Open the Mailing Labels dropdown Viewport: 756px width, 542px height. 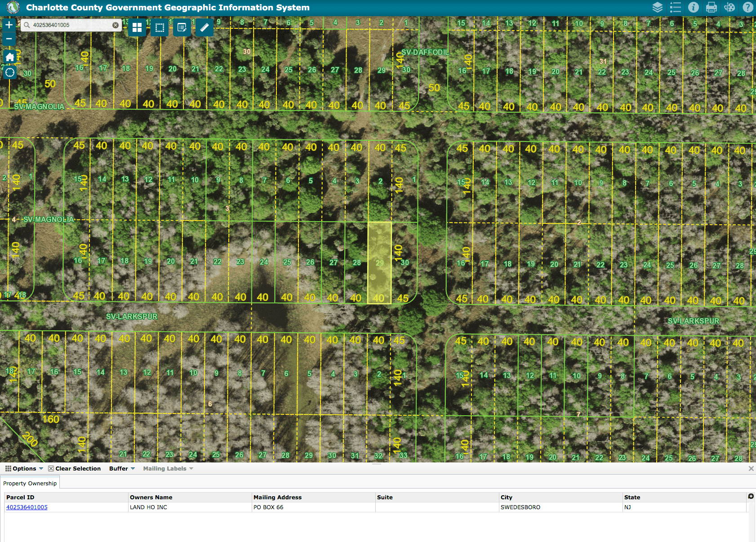click(168, 468)
